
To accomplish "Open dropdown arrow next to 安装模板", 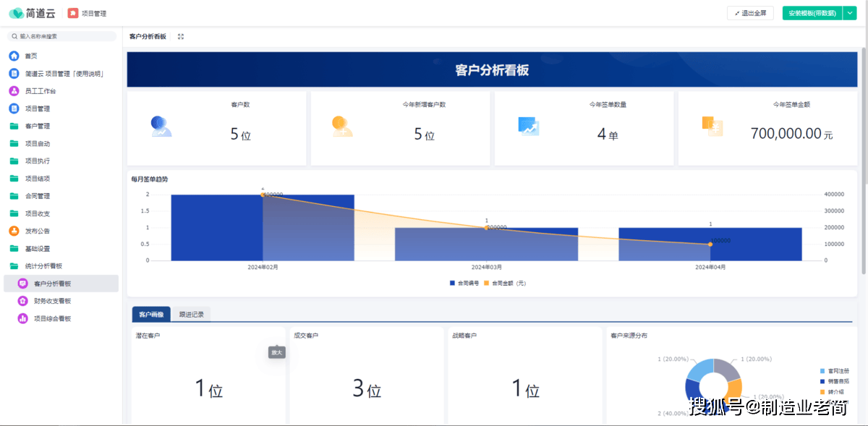I will [x=850, y=13].
